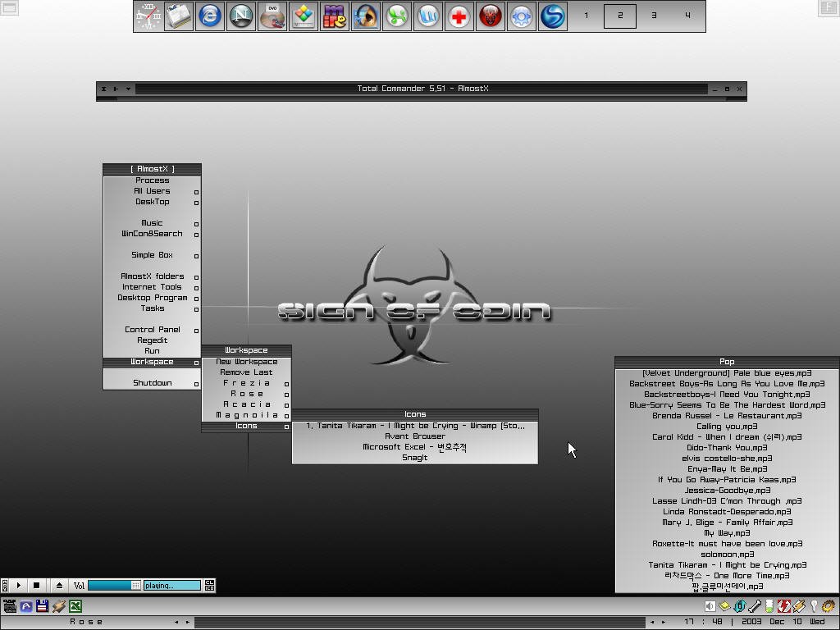Viewport: 840px width, 630px height.
Task: Open the Avant Browser taskbar icon
Action: point(26,606)
